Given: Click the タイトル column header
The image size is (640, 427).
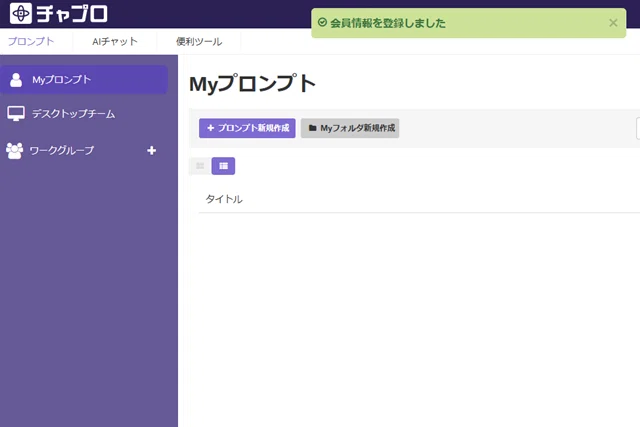Looking at the screenshot, I should (224, 199).
